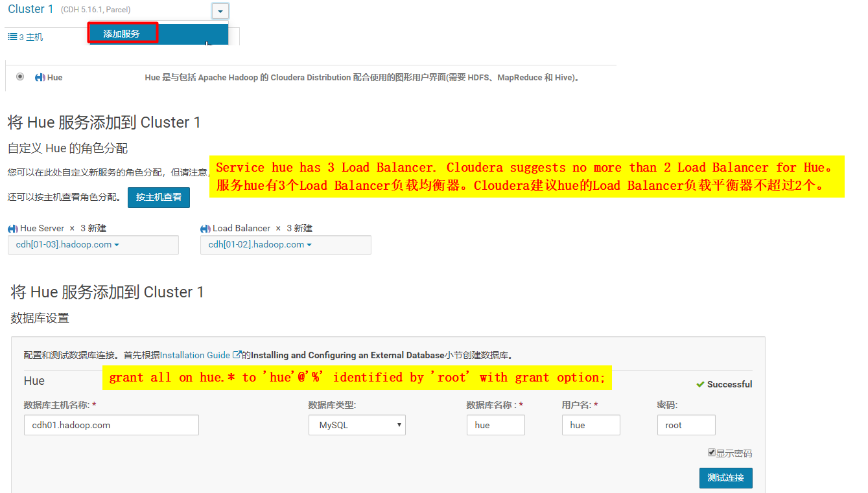Click the 数据库设置 heading
This screenshot has width=868, height=493.
(40, 318)
